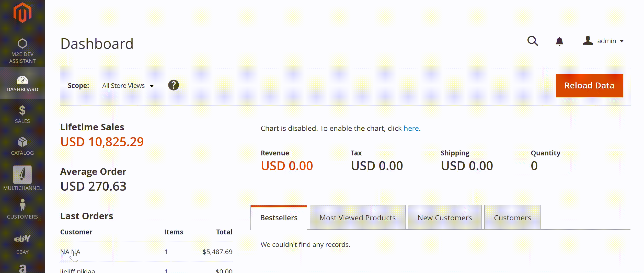The image size is (644, 273).
Task: Open notifications bell
Action: point(559,41)
